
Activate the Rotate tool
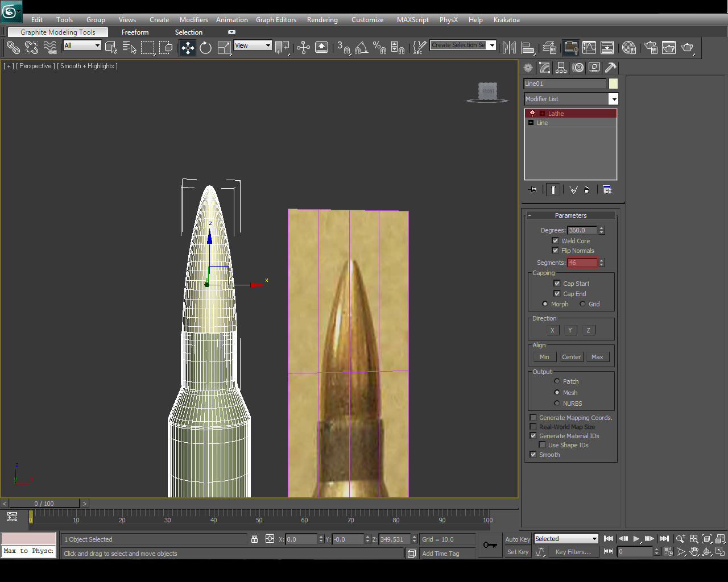point(205,48)
